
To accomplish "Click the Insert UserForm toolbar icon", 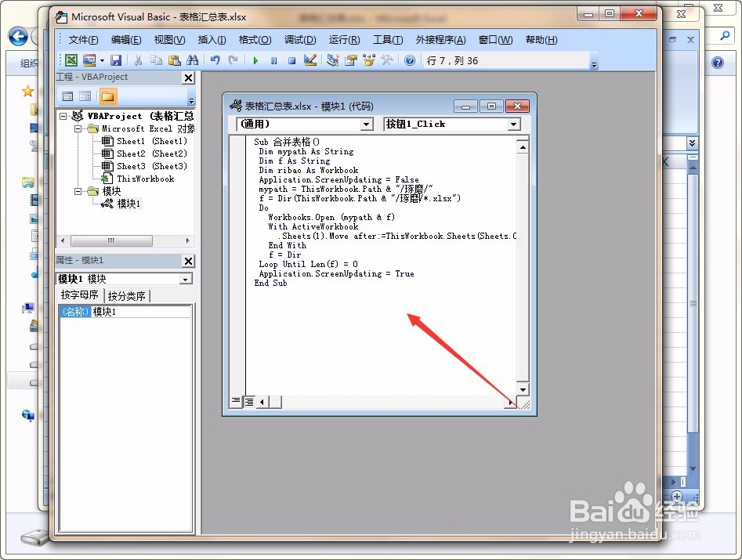I will coord(89,60).
